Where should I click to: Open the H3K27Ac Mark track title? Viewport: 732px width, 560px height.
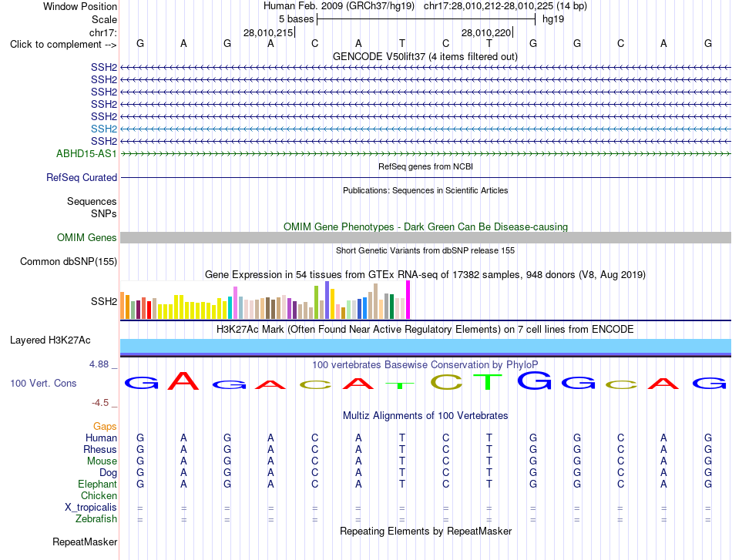pyautogui.click(x=425, y=330)
